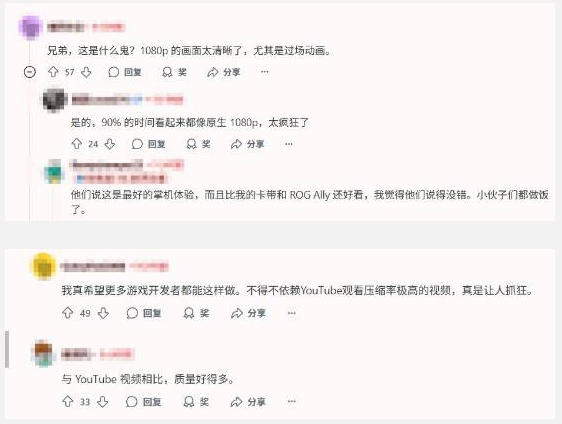Share the YouTube quality comment with 33 votes
This screenshot has width=562, height=424.
tap(248, 402)
